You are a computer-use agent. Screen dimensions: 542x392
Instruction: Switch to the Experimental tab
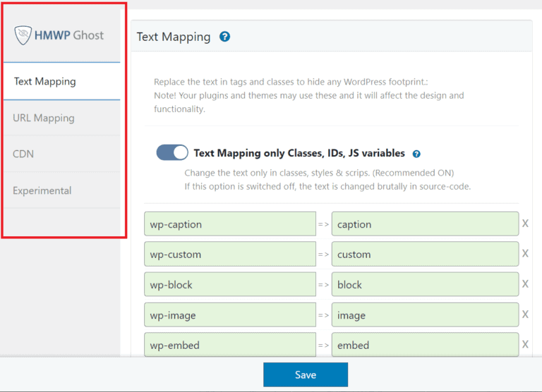click(42, 190)
